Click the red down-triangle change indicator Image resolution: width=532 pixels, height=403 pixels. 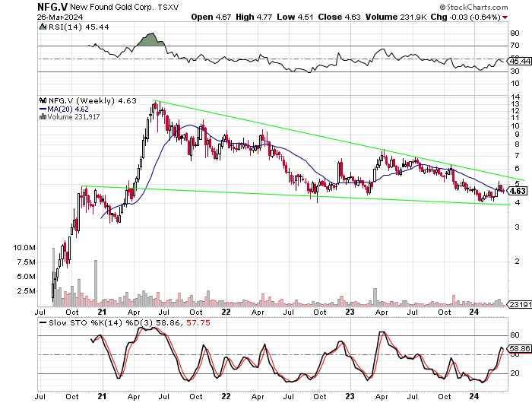(x=505, y=17)
